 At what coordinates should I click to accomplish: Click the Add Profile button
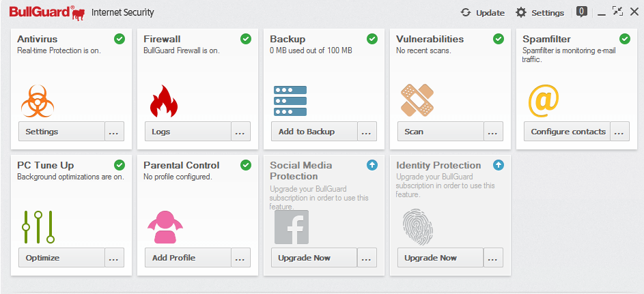[x=188, y=258]
